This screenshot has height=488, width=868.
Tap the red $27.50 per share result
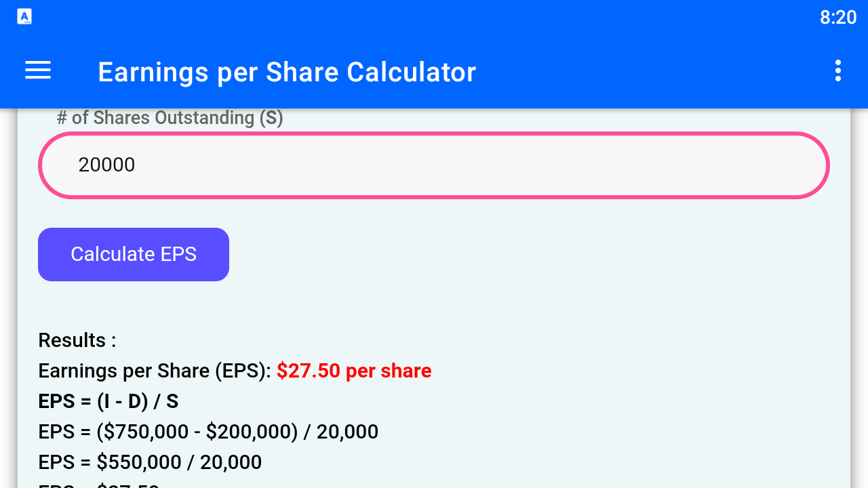point(353,371)
